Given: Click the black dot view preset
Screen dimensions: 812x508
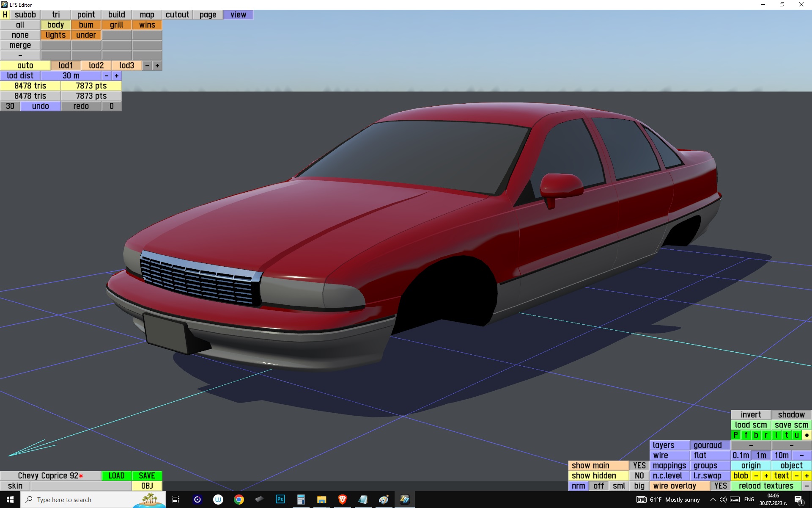Looking at the screenshot, I should coord(807,435).
